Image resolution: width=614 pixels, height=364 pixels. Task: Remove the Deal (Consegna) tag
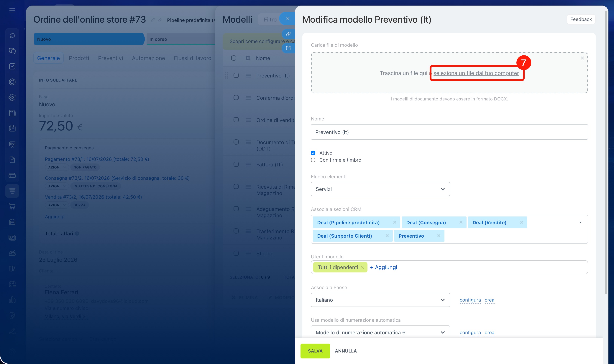[x=461, y=222]
